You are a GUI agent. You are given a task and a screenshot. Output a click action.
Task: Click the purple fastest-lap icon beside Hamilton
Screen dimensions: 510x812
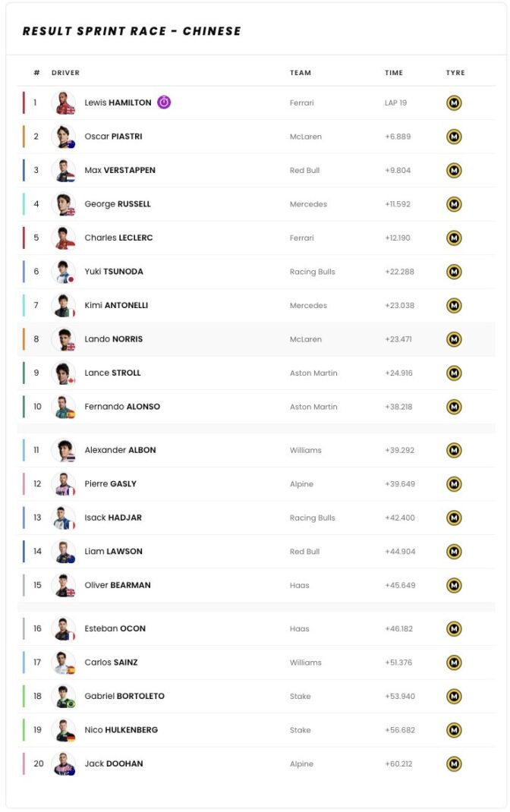click(x=164, y=102)
